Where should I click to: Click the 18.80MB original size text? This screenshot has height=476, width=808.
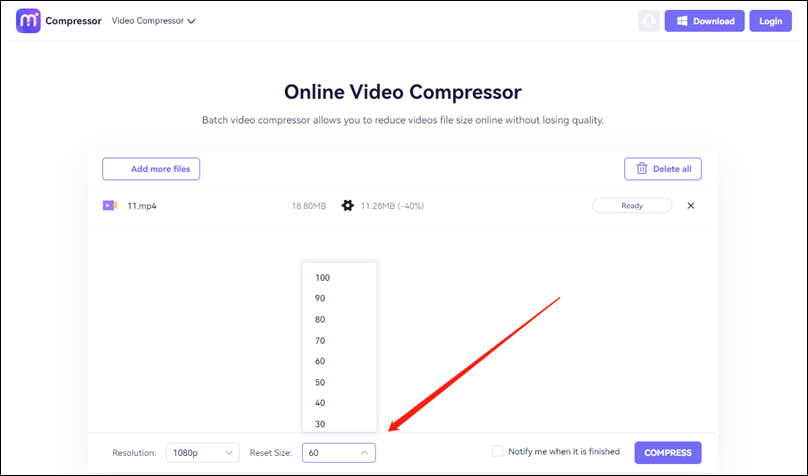point(309,206)
